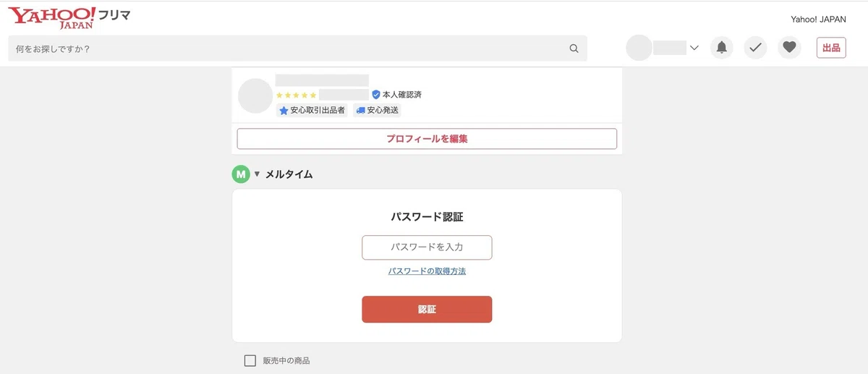868x374 pixels.
Task: Click the 本人確認済 shield badge
Action: coord(396,95)
